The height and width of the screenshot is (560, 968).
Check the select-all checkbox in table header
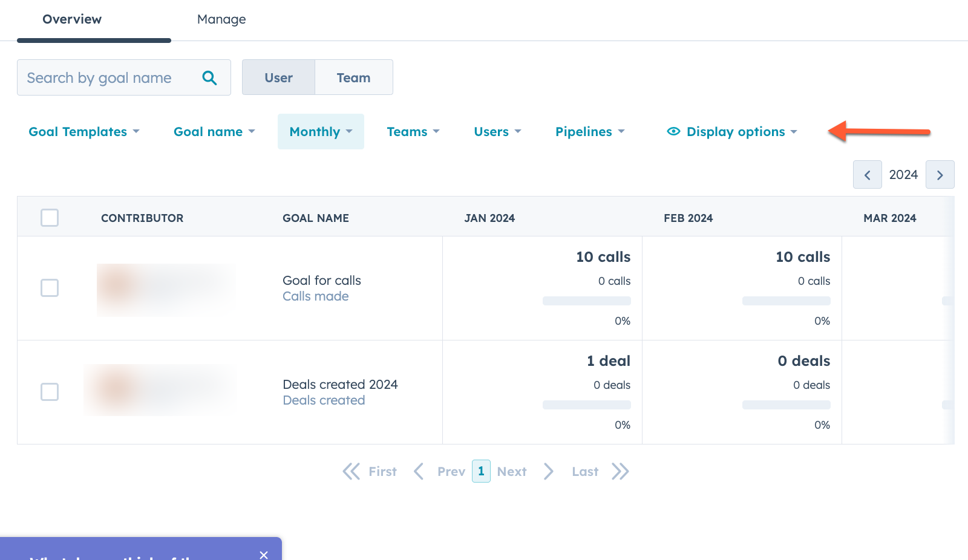50,218
